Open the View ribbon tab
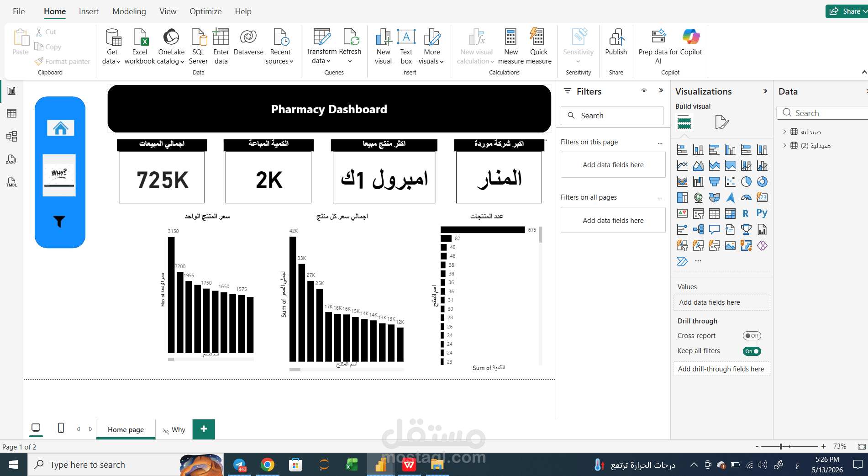Image resolution: width=868 pixels, height=476 pixels. (x=168, y=11)
